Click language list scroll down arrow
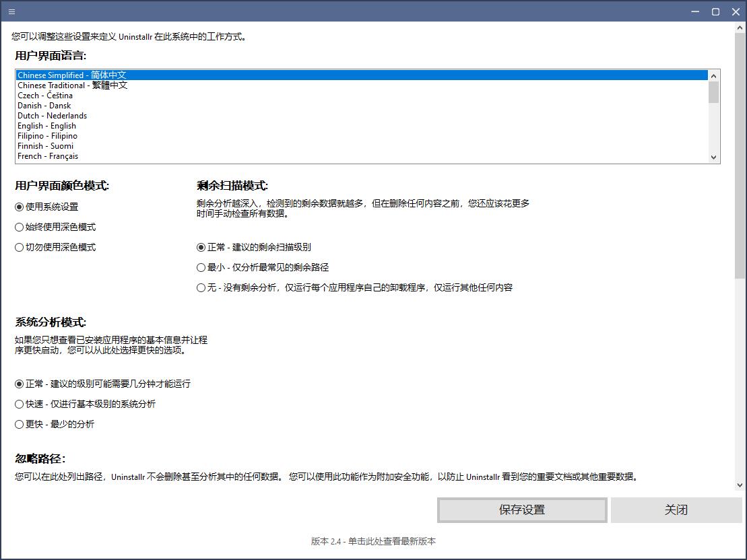Viewport: 747px width, 560px height. pyautogui.click(x=713, y=157)
